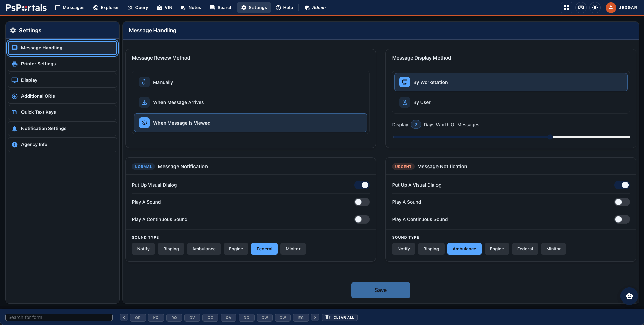Viewport: 644px width, 325px height.
Task: Click the keyboard icon in top bar
Action: 581,8
